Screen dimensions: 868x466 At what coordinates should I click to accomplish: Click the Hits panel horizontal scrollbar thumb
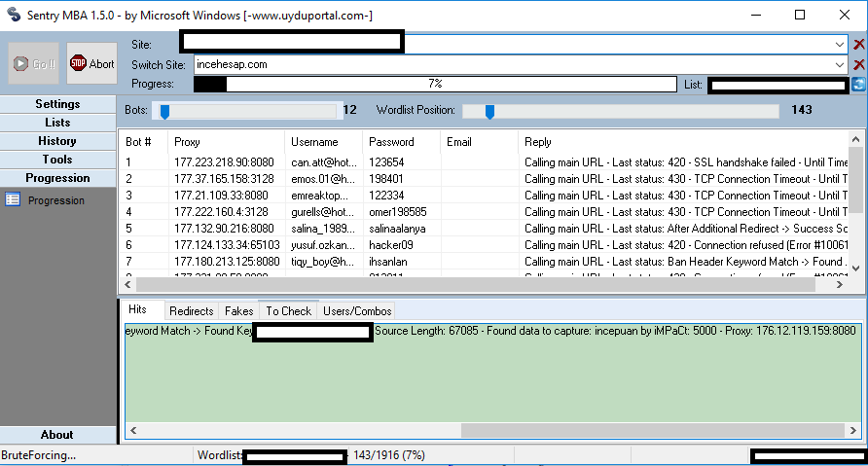point(653,430)
